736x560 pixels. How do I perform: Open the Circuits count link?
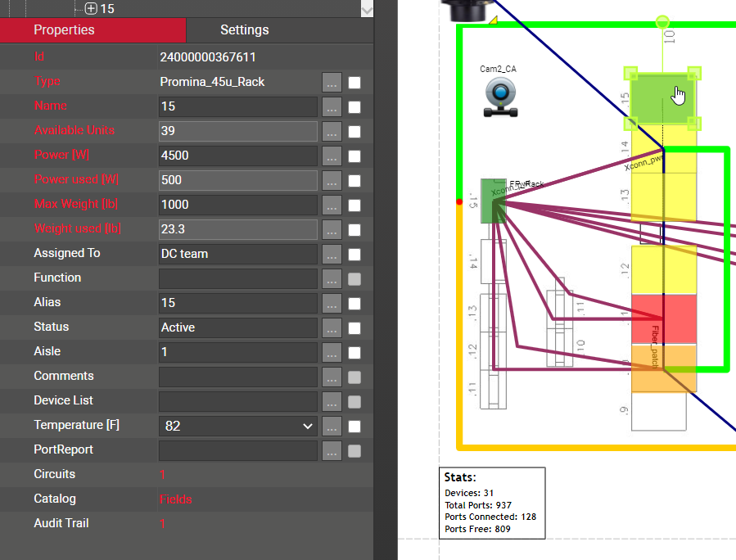[162, 474]
